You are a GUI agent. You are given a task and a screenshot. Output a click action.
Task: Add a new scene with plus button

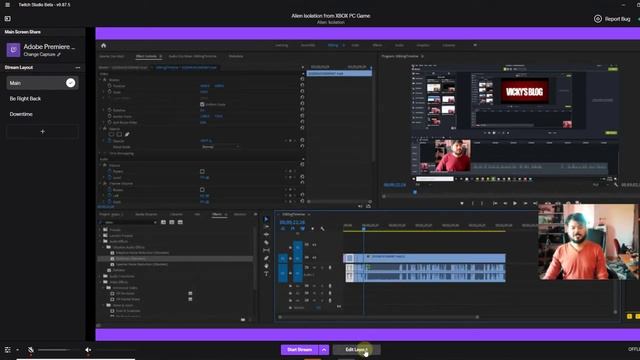[x=42, y=131]
